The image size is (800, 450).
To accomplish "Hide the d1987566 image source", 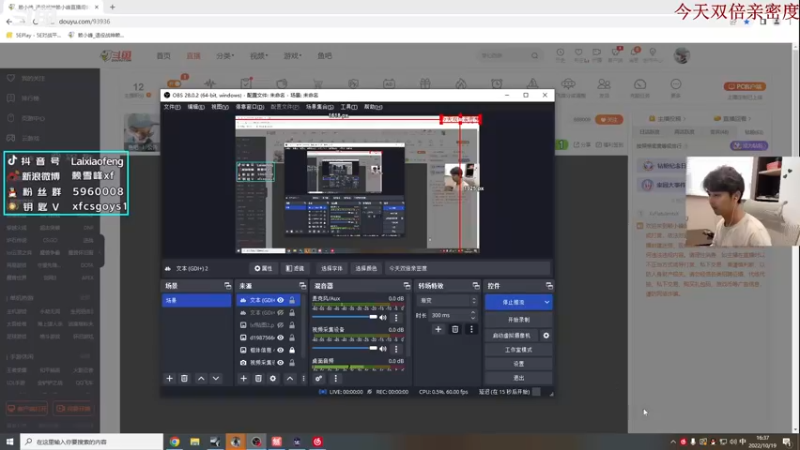I will tap(280, 338).
